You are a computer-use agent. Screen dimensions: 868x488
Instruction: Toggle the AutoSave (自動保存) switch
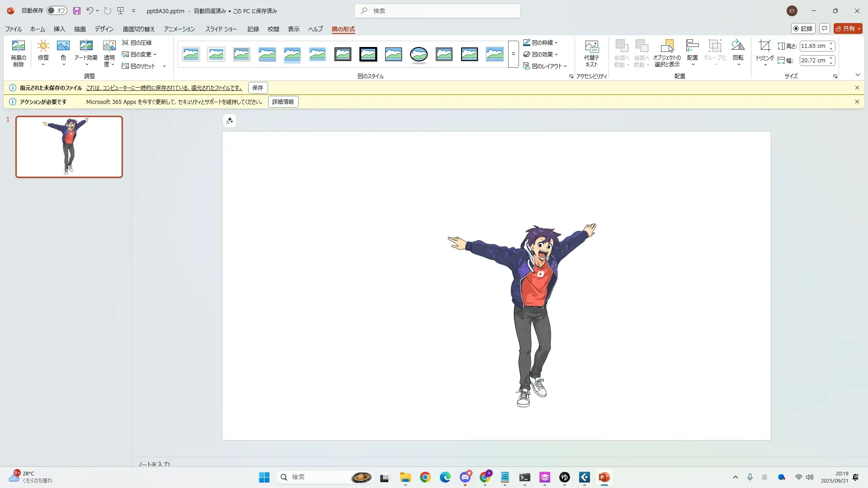tap(57, 10)
